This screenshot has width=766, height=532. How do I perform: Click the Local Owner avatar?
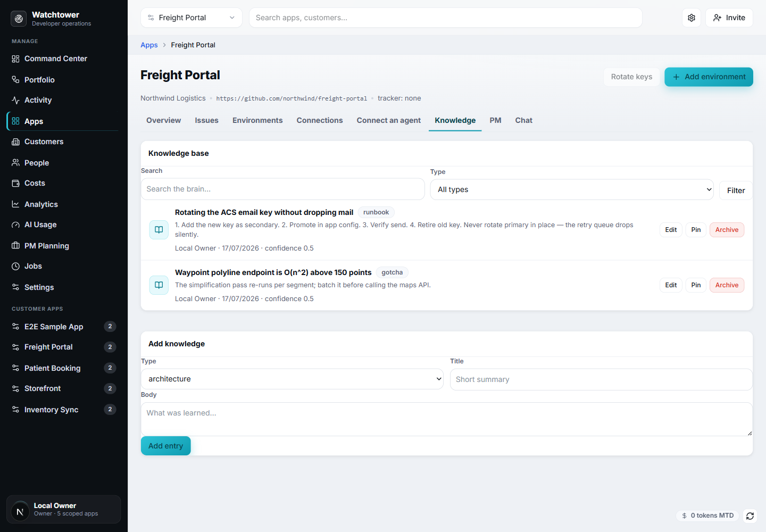(x=20, y=512)
